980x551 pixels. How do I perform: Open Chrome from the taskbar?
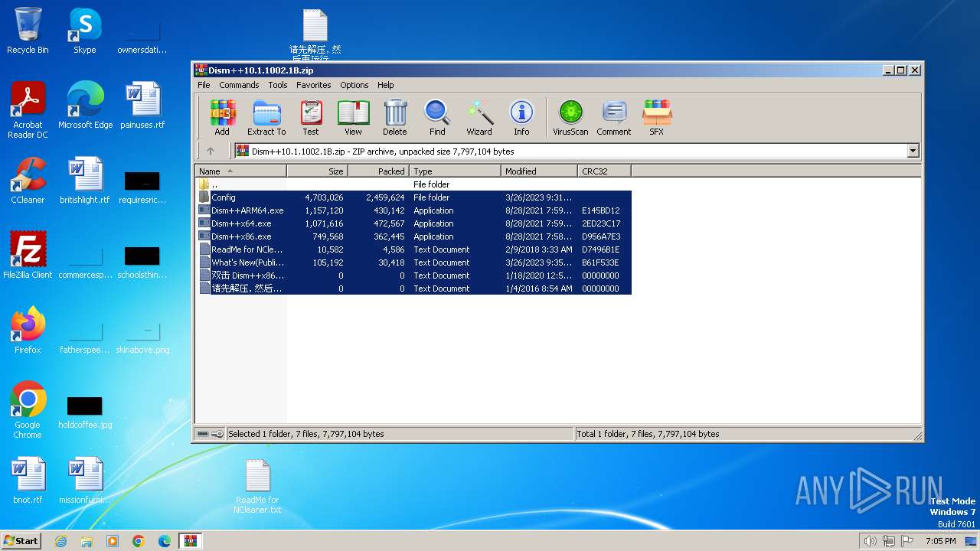(x=139, y=541)
